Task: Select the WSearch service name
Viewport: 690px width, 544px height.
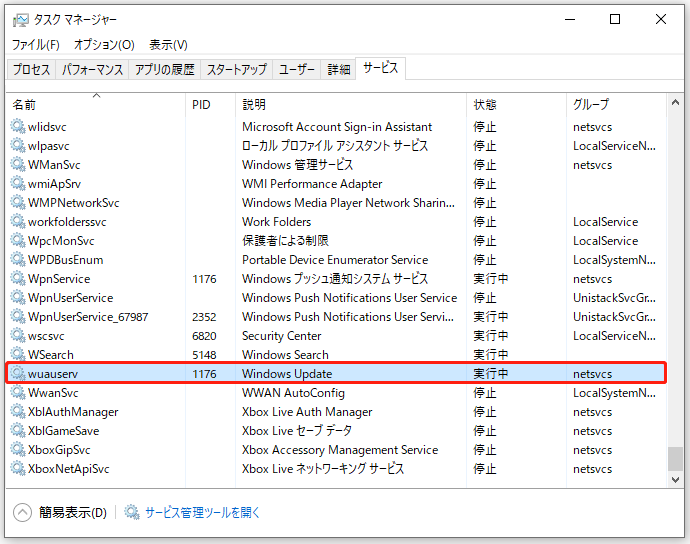Action: click(x=51, y=355)
